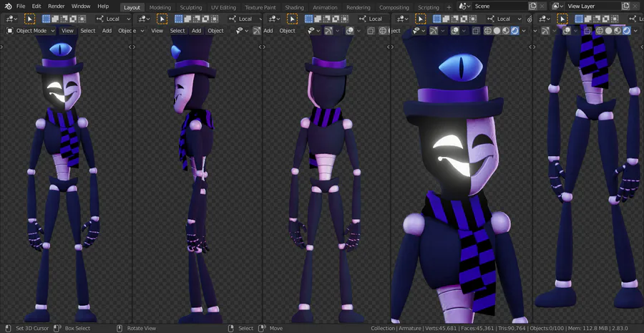
Task: Click proportional editing icon in close-up viewport header
Action: pyautogui.click(x=530, y=19)
